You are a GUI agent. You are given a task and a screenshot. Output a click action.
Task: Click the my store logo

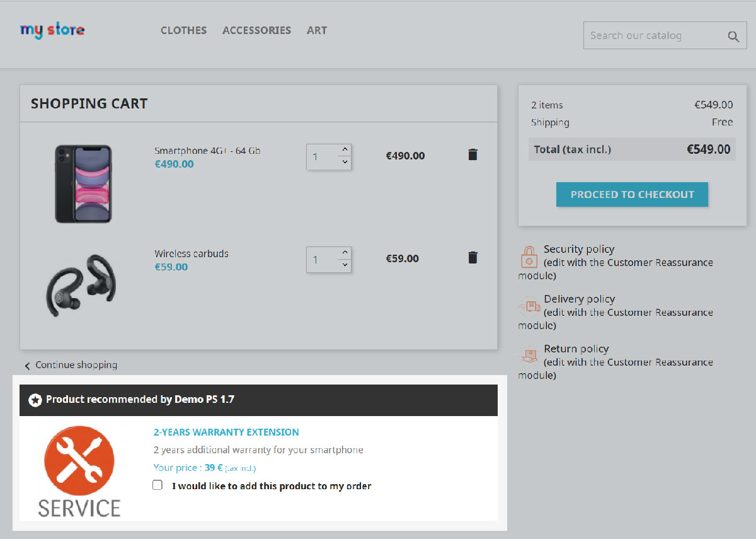tap(52, 30)
